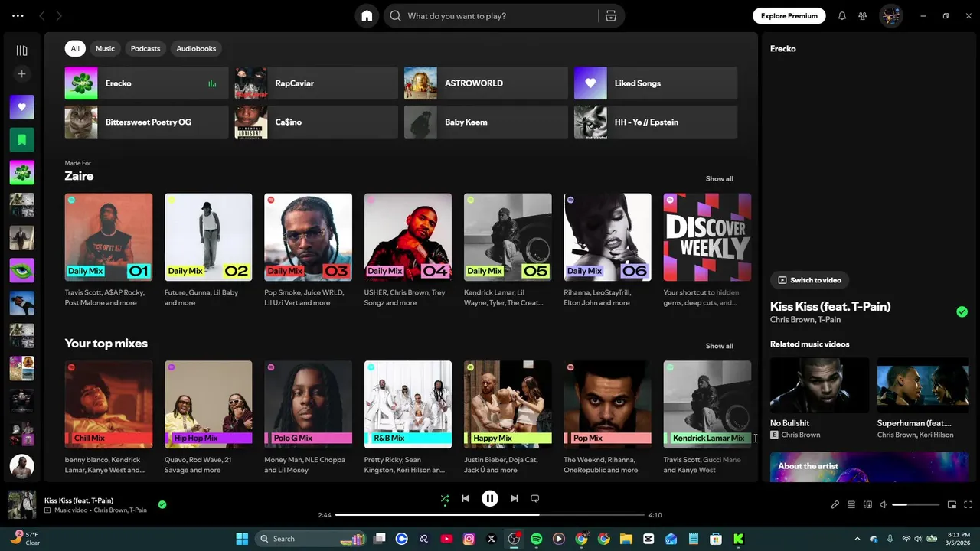Image resolution: width=980 pixels, height=551 pixels.
Task: Toggle repeat mode
Action: coord(535,498)
